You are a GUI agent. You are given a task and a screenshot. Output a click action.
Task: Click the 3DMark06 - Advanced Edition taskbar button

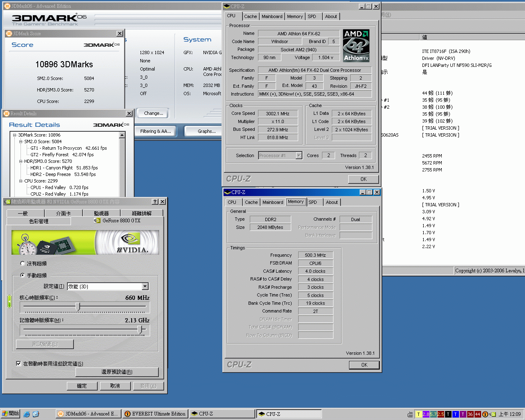click(87, 414)
